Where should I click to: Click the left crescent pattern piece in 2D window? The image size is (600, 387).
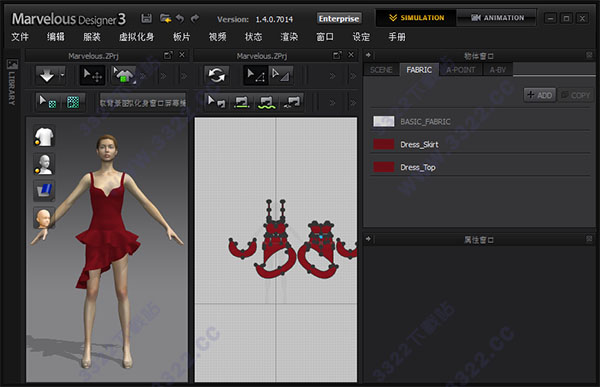point(242,248)
